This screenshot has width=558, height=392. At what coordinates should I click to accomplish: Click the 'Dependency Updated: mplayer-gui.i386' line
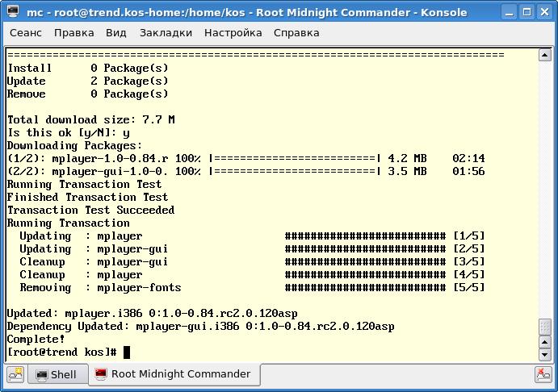click(x=201, y=326)
